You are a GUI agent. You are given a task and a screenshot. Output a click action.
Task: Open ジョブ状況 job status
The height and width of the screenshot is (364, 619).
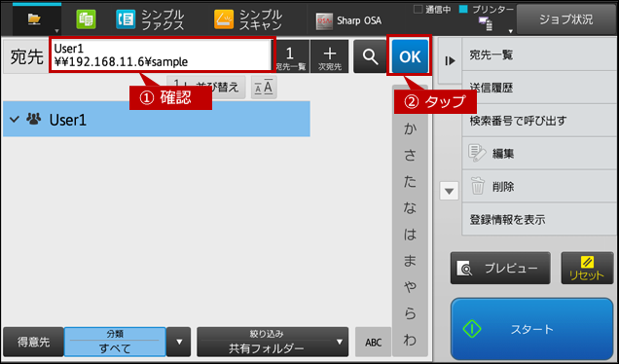tap(566, 19)
